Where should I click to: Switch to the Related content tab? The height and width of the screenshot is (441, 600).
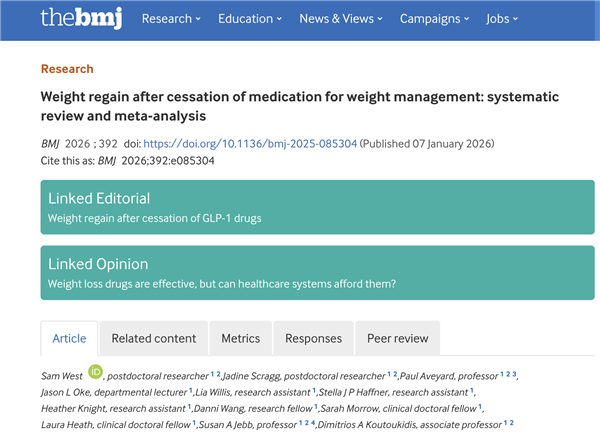tap(153, 338)
